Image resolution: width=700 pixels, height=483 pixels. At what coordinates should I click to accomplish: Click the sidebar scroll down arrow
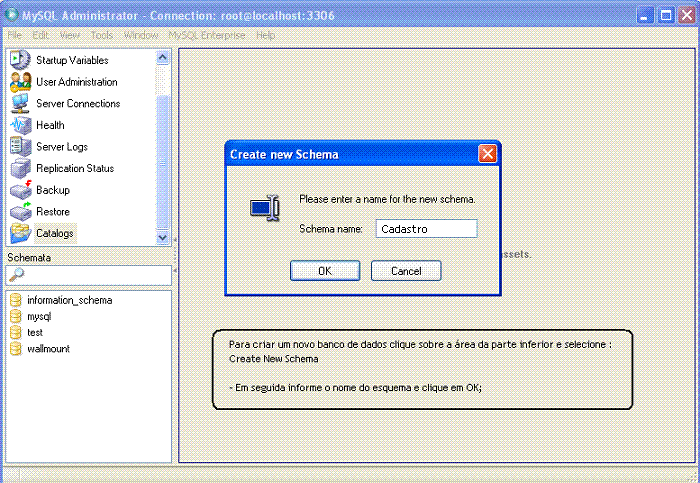pyautogui.click(x=162, y=237)
